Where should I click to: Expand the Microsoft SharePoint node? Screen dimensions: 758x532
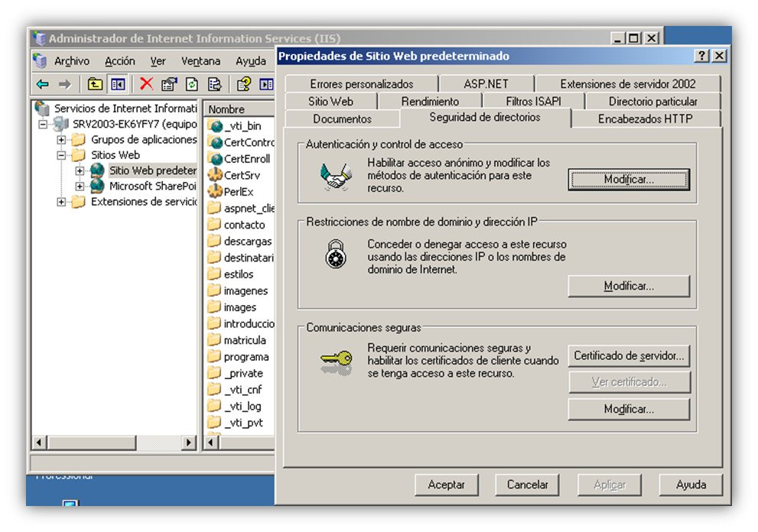(80, 186)
